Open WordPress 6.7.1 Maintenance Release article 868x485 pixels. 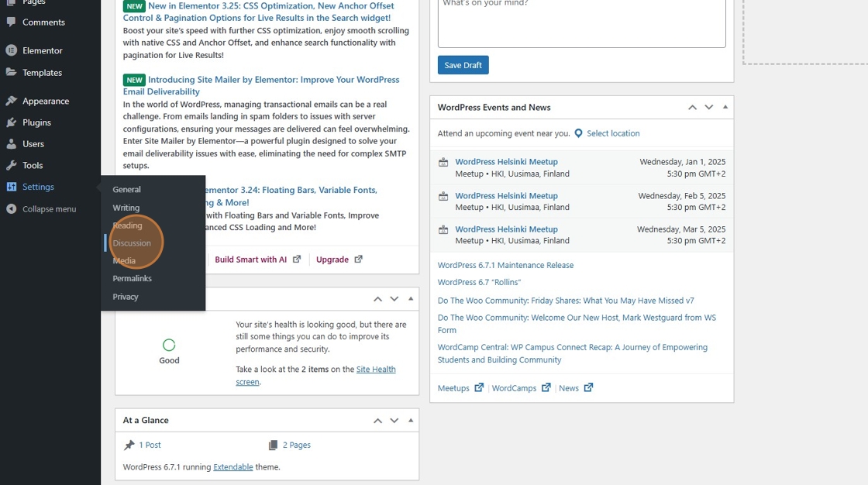point(505,265)
